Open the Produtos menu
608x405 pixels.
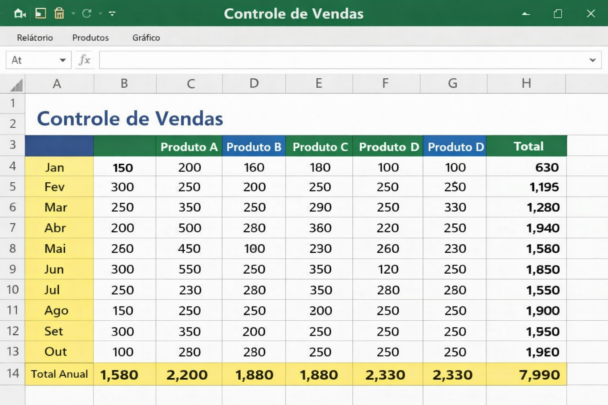(90, 37)
